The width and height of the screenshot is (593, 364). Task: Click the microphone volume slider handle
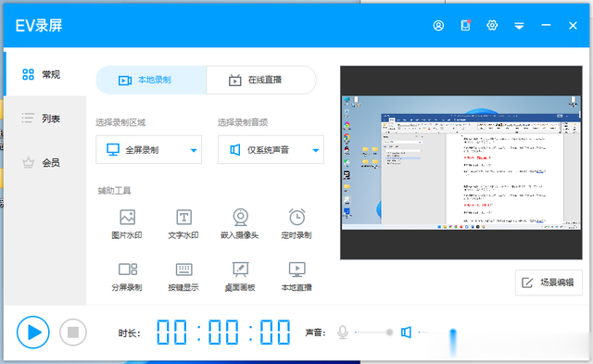click(389, 333)
